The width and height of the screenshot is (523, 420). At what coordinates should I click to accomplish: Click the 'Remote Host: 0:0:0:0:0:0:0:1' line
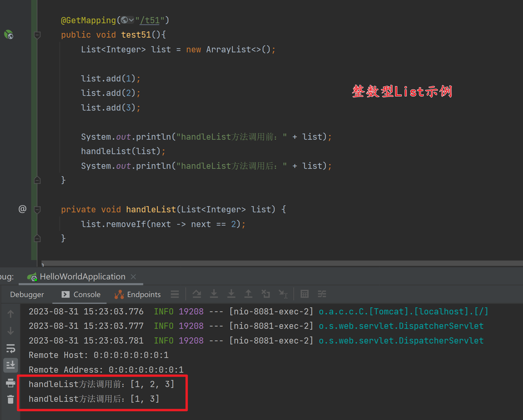(99, 355)
